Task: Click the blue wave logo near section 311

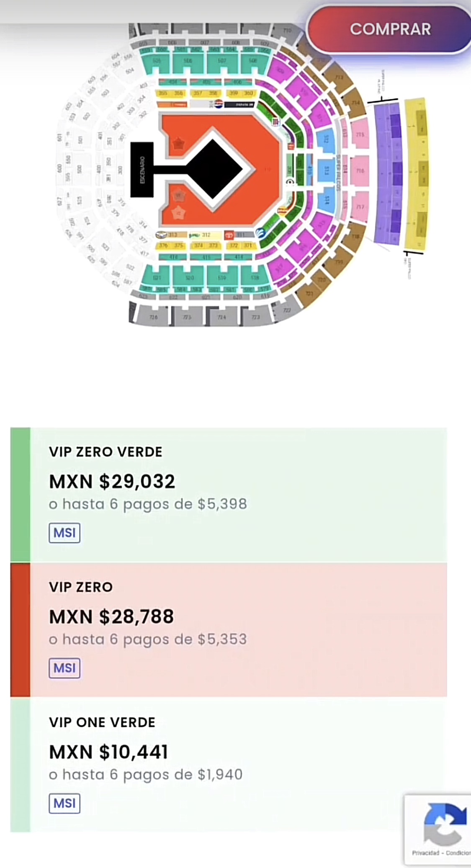Action: coord(261,233)
